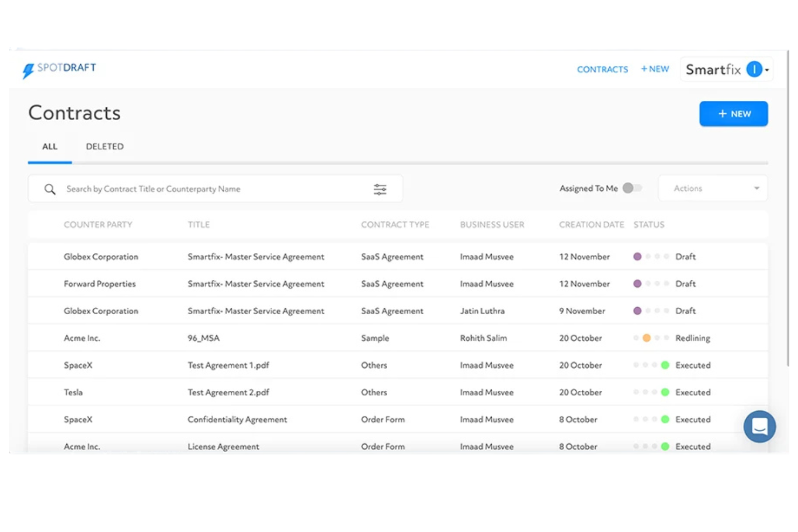Select the ALL tab
The width and height of the screenshot is (798, 532).
49,146
